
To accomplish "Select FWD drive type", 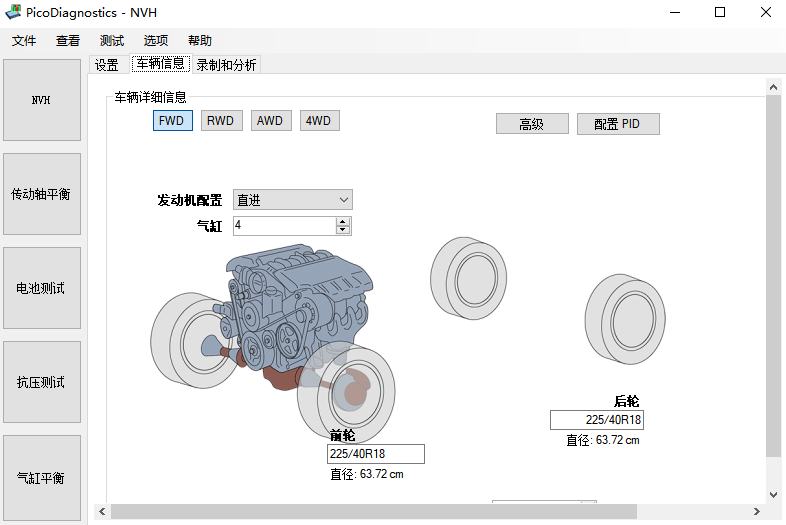I will 172,120.
